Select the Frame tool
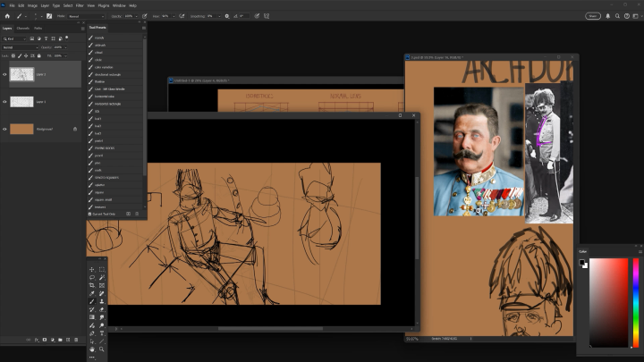 coord(102,285)
